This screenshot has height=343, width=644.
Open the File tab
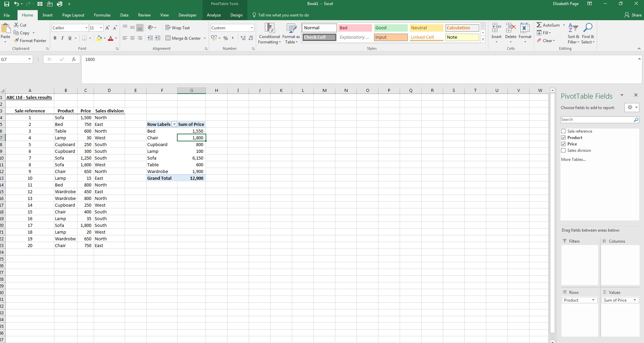click(7, 15)
